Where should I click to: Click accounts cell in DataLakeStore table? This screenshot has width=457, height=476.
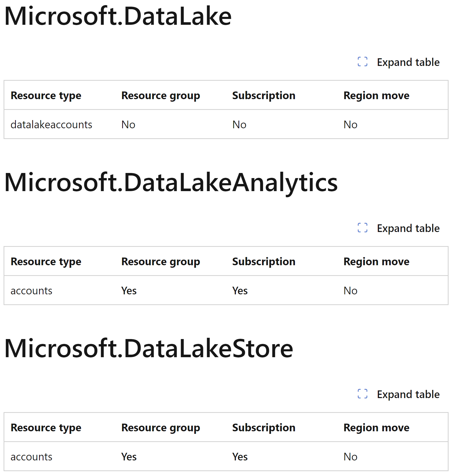31,457
